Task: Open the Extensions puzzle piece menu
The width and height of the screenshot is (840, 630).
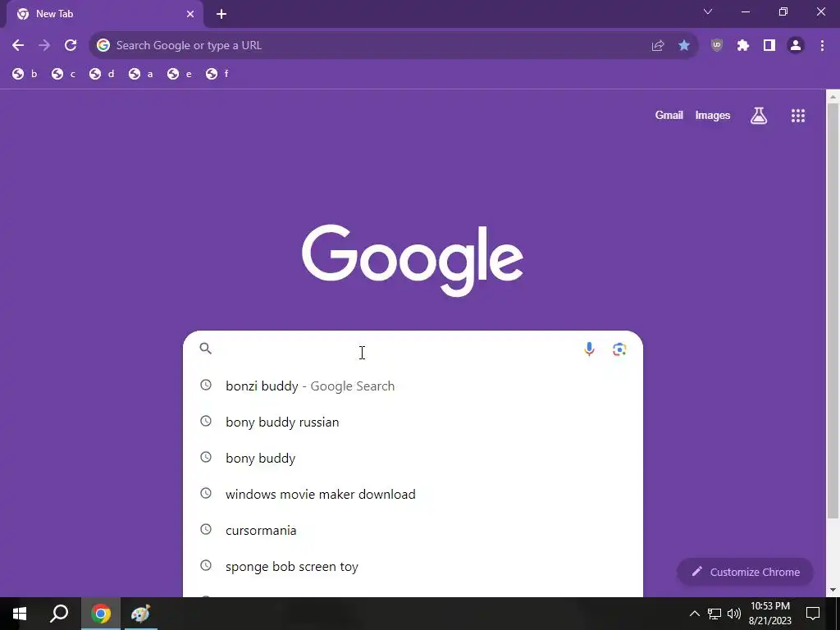Action: click(743, 46)
